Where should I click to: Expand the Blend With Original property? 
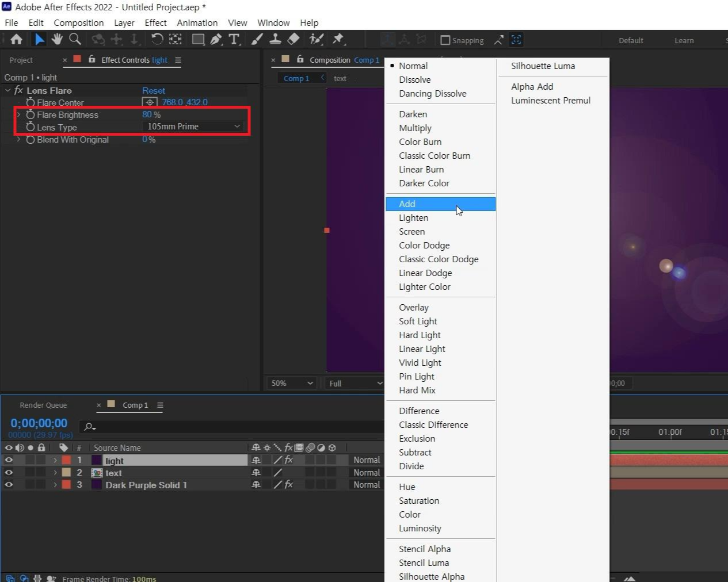[18, 139]
